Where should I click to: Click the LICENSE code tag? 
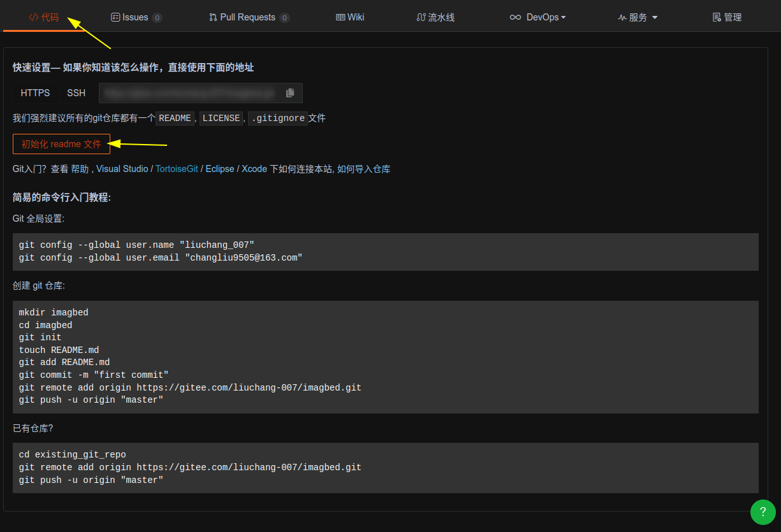pos(221,119)
